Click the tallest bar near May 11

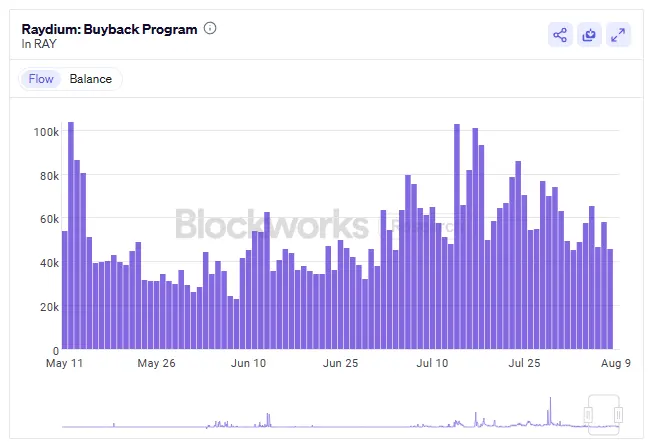click(x=71, y=236)
